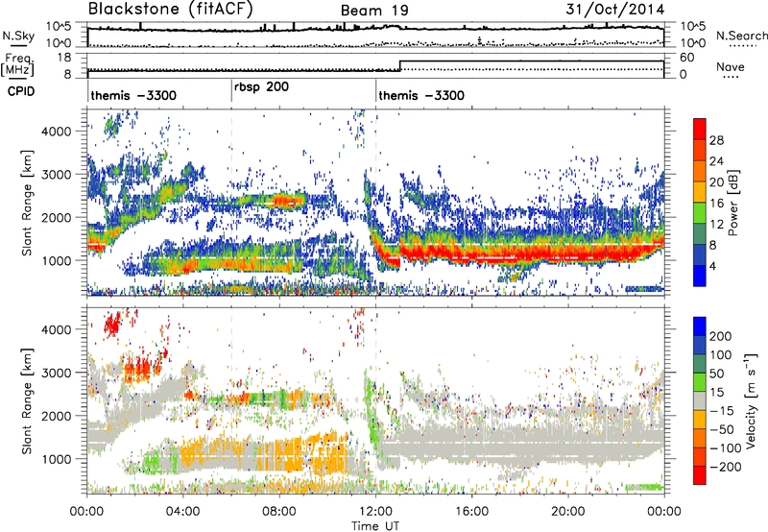768x532 pixels.
Task: Click the bright blue bottom segment of Power color bar
Action: (x=700, y=276)
